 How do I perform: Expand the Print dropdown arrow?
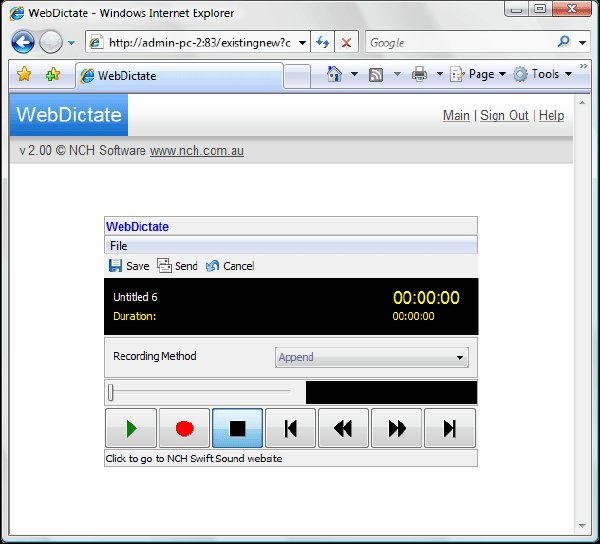(x=440, y=74)
